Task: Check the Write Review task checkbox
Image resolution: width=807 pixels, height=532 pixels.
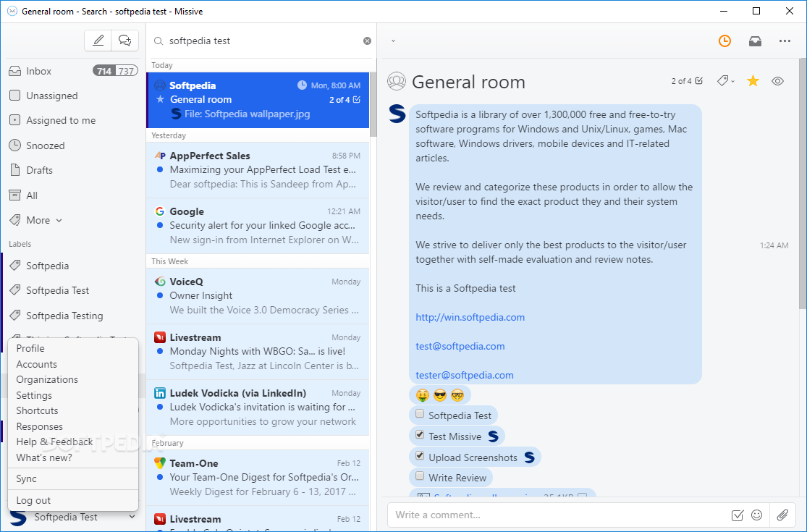Action: 420,476
